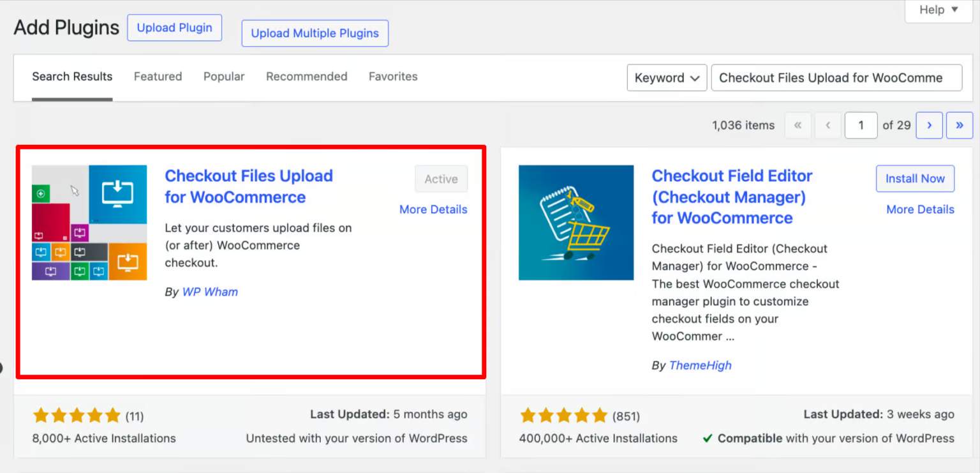
Task: Visit the WP Wham author link
Action: (210, 292)
